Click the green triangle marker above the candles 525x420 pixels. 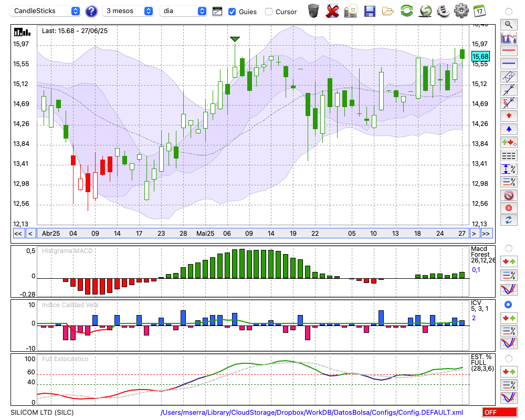pos(235,39)
